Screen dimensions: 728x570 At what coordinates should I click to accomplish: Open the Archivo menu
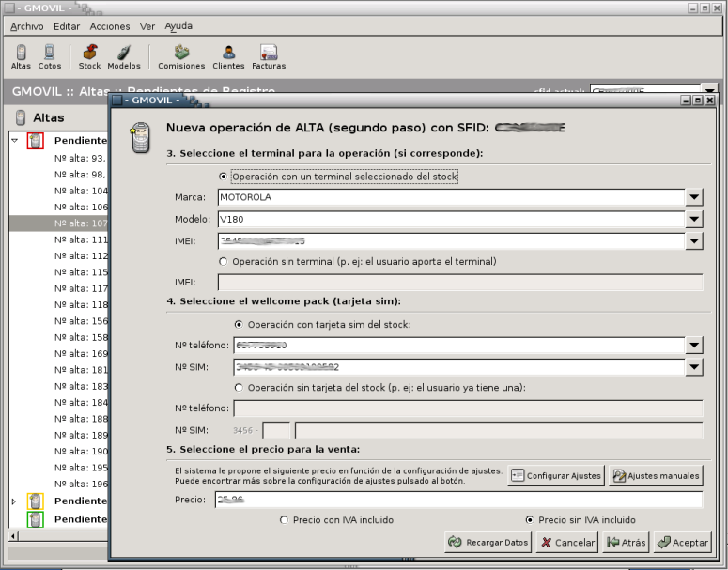(27, 26)
